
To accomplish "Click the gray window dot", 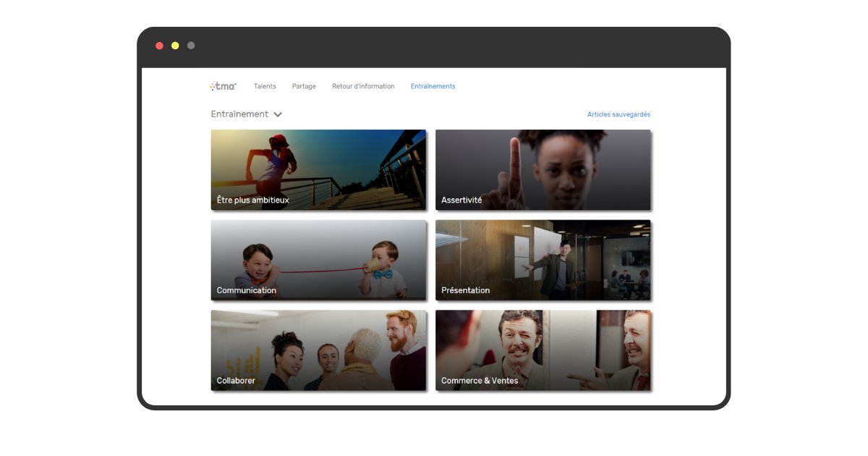I will click(x=191, y=46).
